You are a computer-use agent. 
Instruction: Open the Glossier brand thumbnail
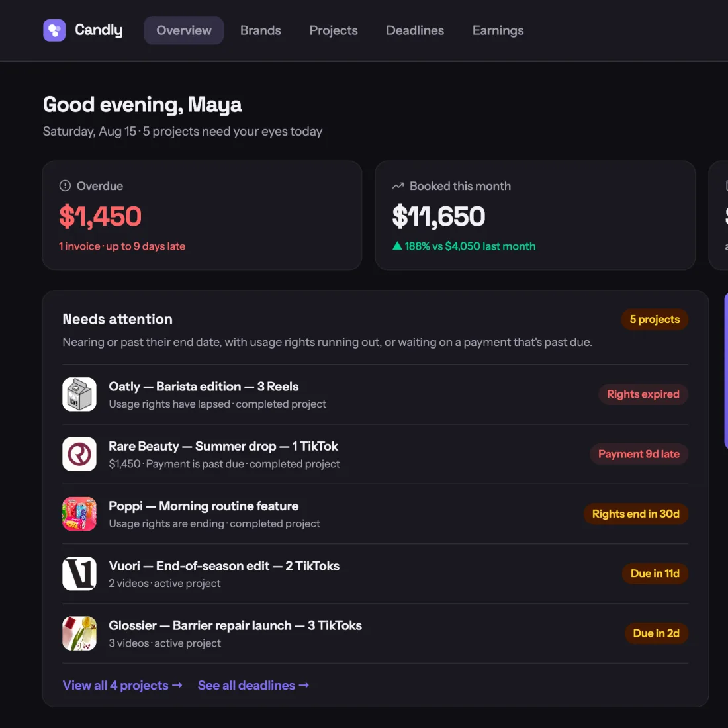[x=79, y=633]
